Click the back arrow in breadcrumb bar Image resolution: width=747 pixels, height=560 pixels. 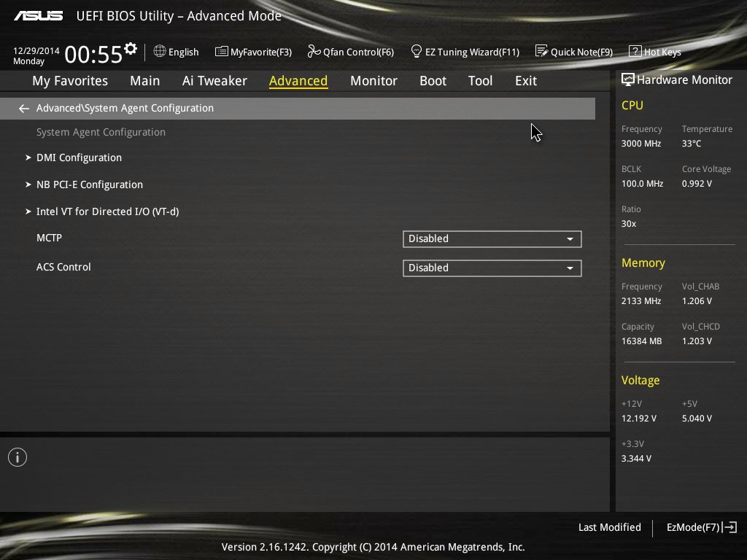pyautogui.click(x=24, y=109)
